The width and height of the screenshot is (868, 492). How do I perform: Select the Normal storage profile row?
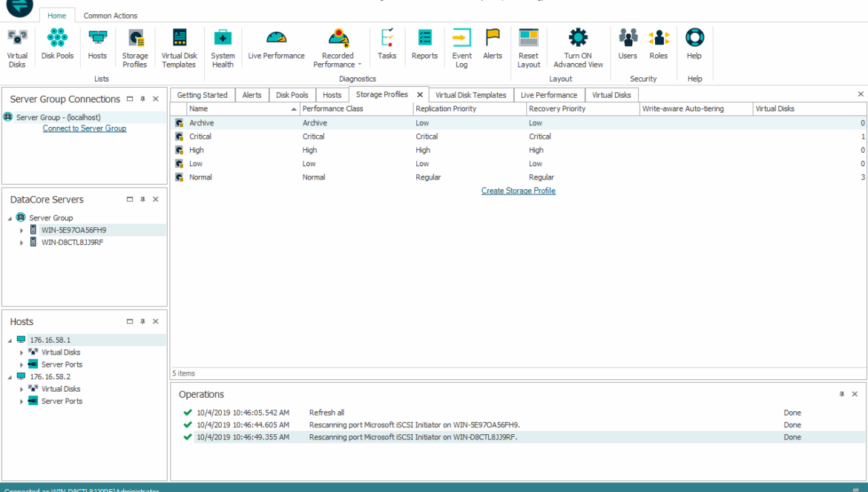click(519, 177)
